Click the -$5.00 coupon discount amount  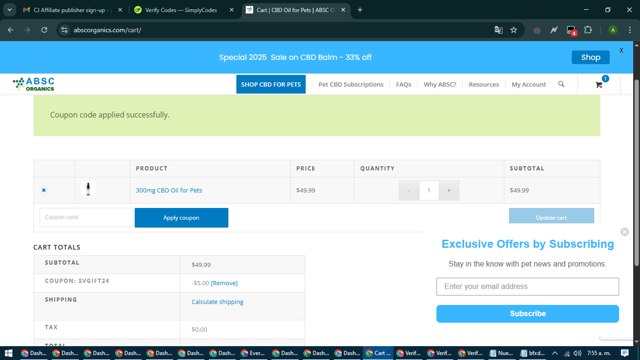pos(200,283)
